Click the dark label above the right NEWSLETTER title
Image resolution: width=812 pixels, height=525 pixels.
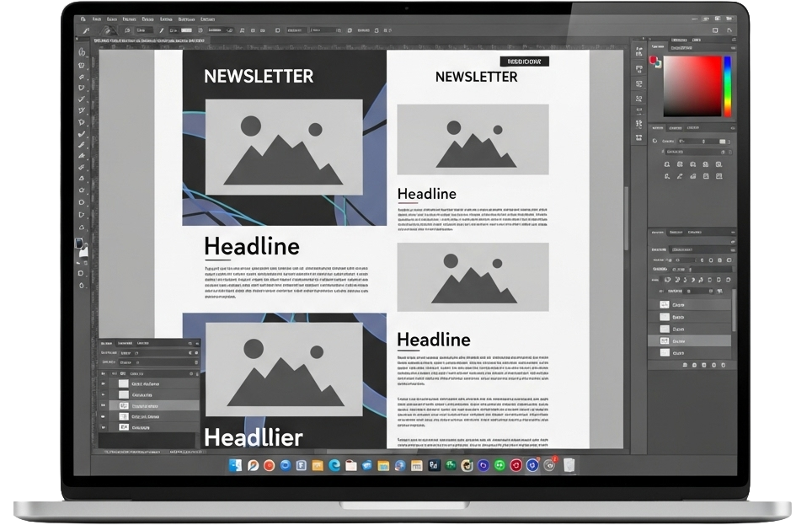pyautogui.click(x=524, y=62)
